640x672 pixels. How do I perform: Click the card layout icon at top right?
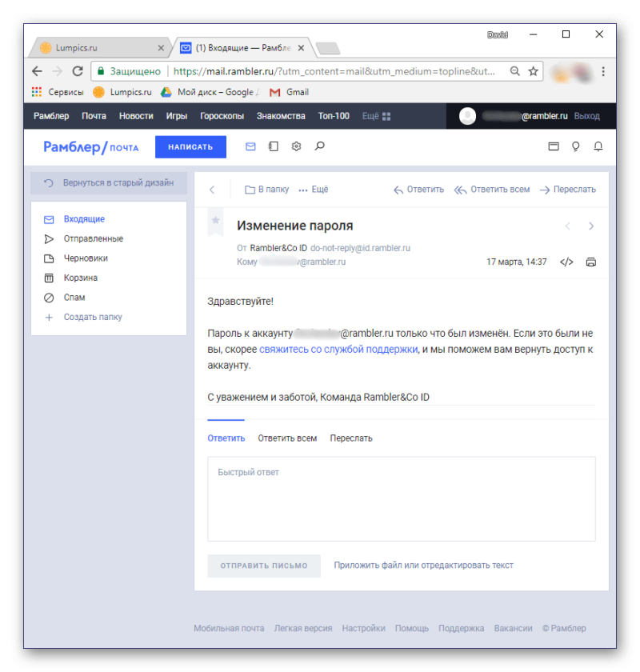coord(554,146)
